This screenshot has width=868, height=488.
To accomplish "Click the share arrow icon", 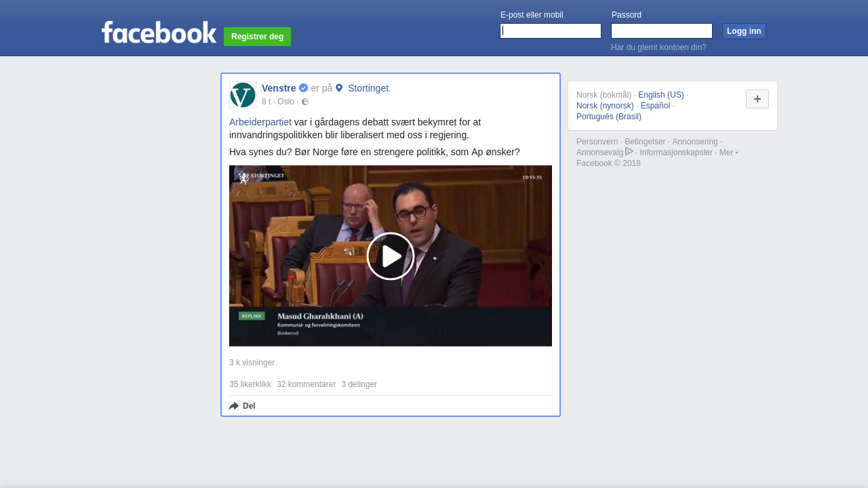I will pos(234,406).
